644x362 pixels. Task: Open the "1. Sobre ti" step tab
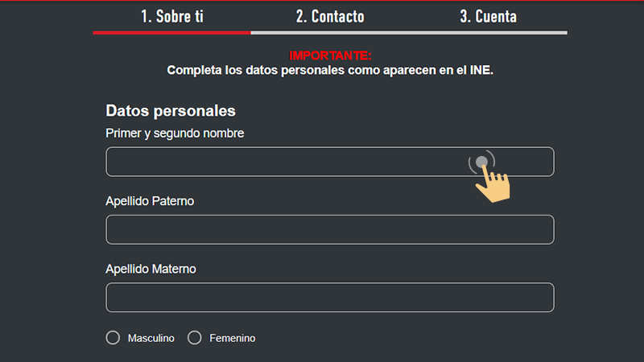point(171,16)
